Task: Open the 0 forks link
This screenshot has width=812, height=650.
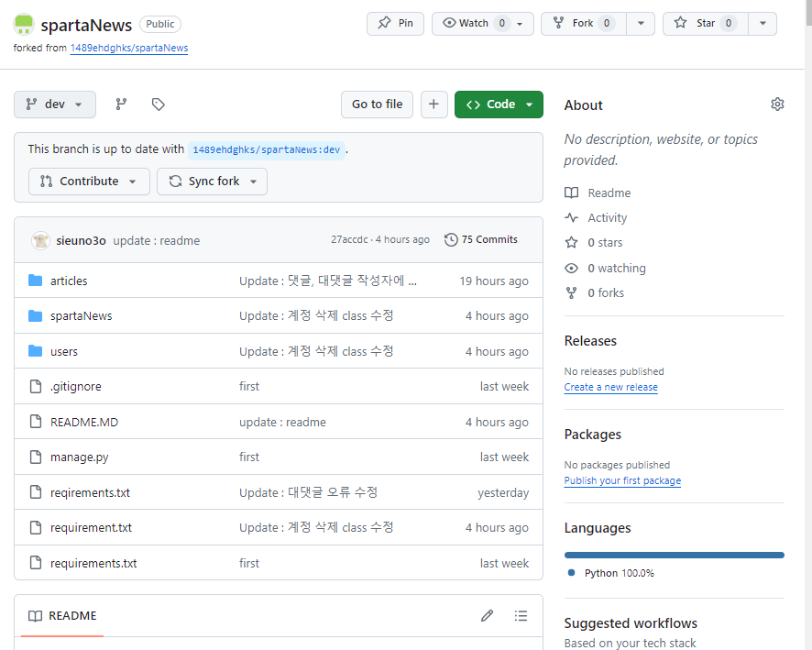Action: coord(606,292)
